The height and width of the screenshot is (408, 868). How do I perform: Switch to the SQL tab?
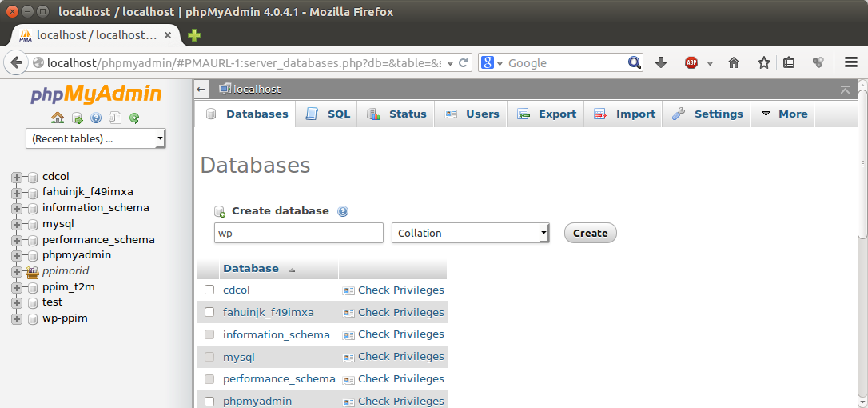pos(328,114)
